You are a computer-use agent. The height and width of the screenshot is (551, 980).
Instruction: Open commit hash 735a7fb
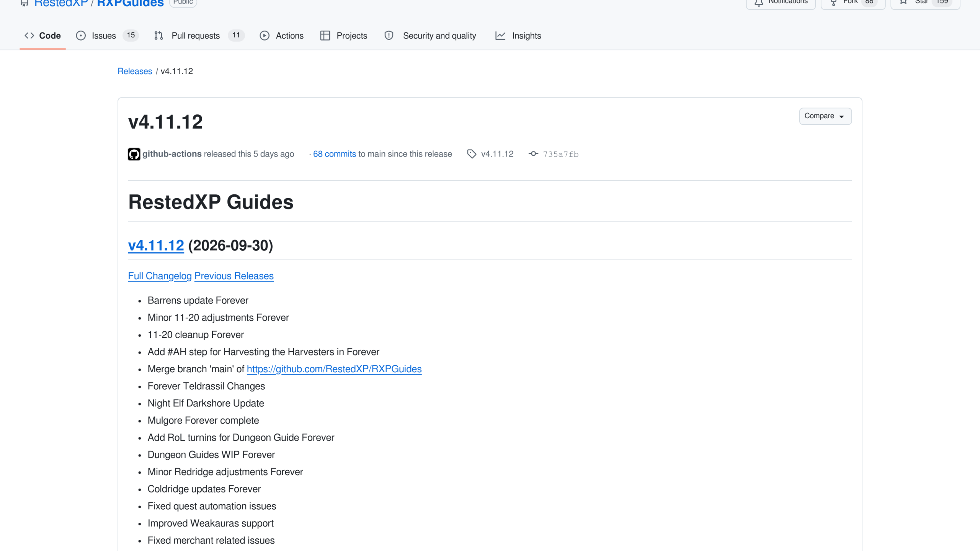[x=560, y=154]
